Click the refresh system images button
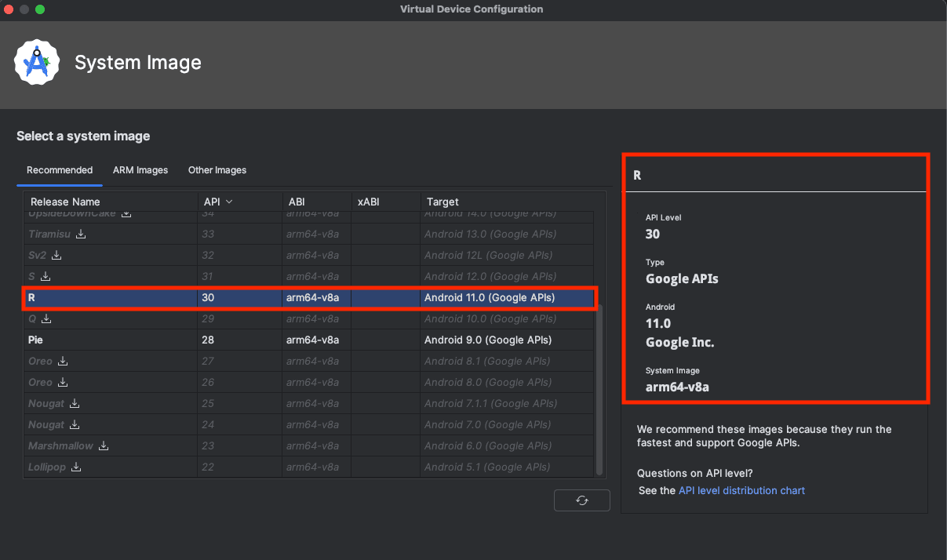Viewport: 947px width, 560px height. [581, 500]
